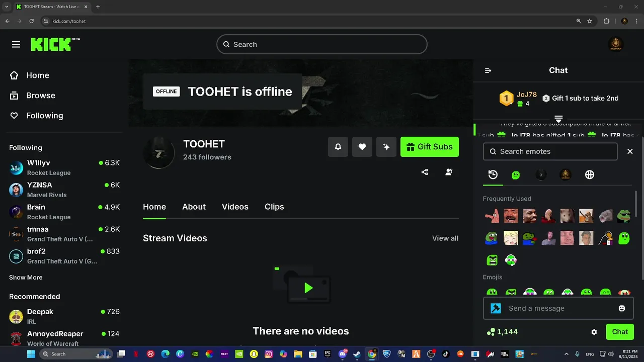
Task: Open YZNSA channel in Following list
Action: click(64, 190)
